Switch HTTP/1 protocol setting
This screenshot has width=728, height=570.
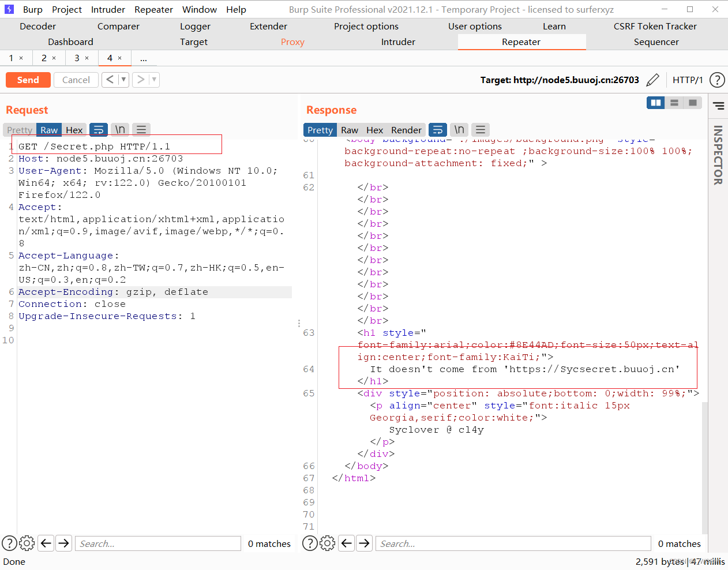click(x=688, y=80)
